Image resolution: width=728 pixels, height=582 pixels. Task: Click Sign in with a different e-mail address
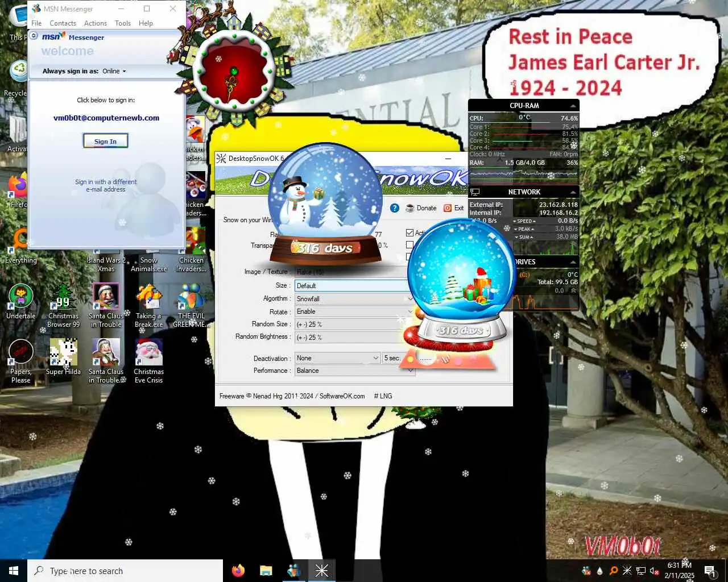(106, 185)
